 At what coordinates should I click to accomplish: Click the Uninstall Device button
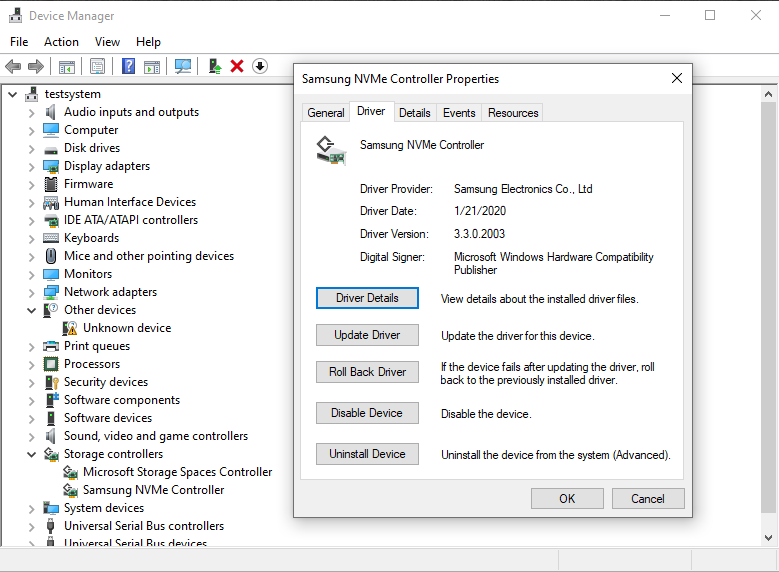367,454
